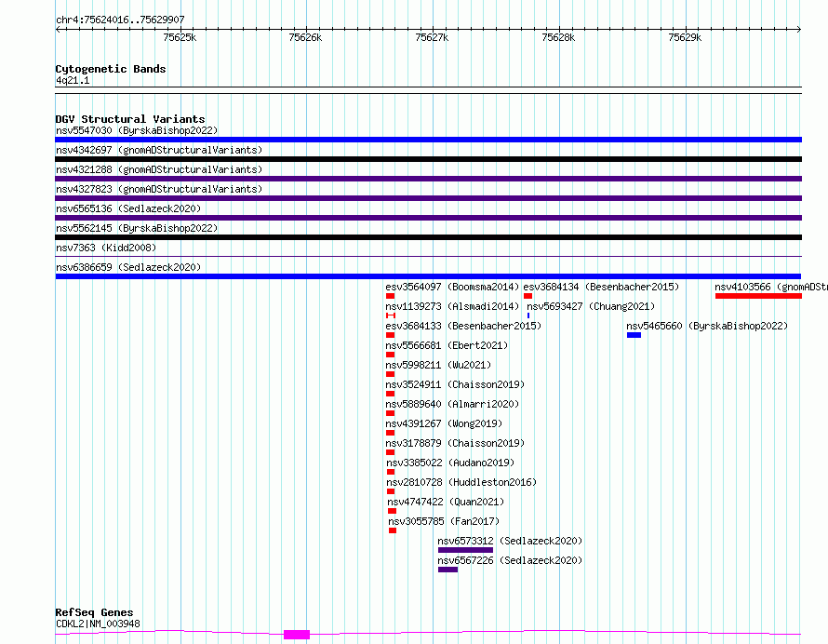Click blue marker under nsv5465660
Image resolution: width=828 pixels, height=644 pixels.
click(634, 335)
